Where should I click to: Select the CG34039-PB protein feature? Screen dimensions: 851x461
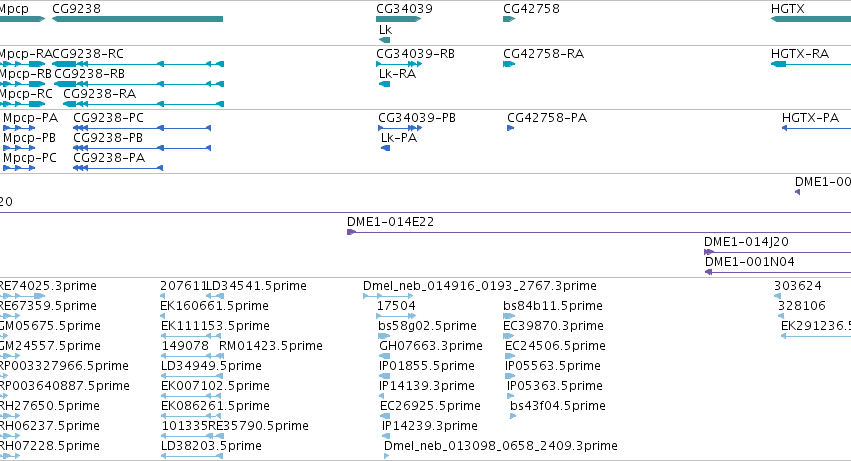coord(400,128)
